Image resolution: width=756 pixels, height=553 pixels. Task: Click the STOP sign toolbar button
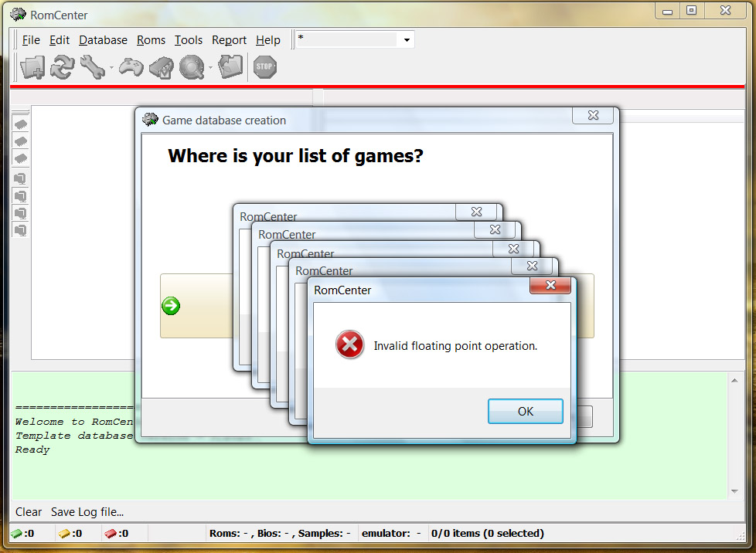pos(265,67)
